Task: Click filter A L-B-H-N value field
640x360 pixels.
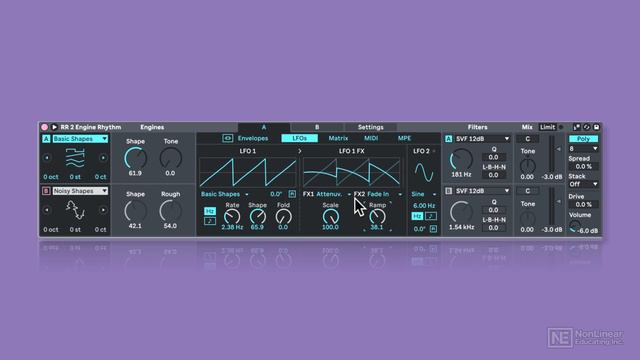Action: click(x=493, y=175)
